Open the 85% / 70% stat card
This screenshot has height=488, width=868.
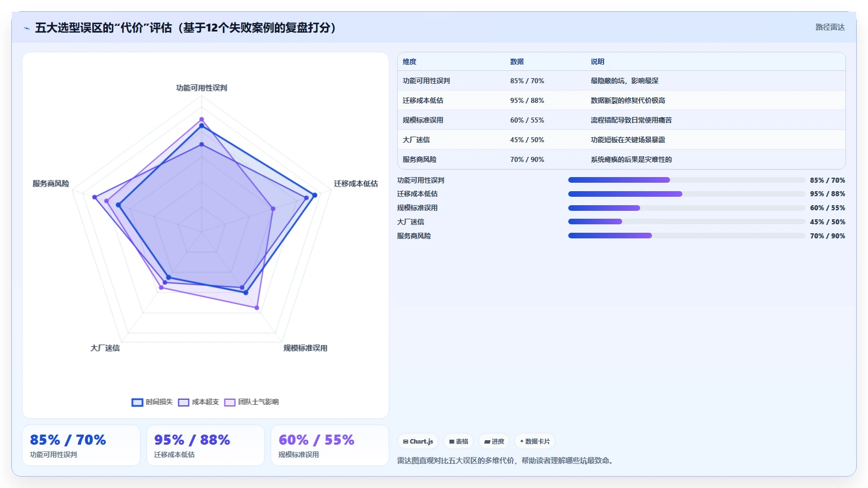pos(81,445)
